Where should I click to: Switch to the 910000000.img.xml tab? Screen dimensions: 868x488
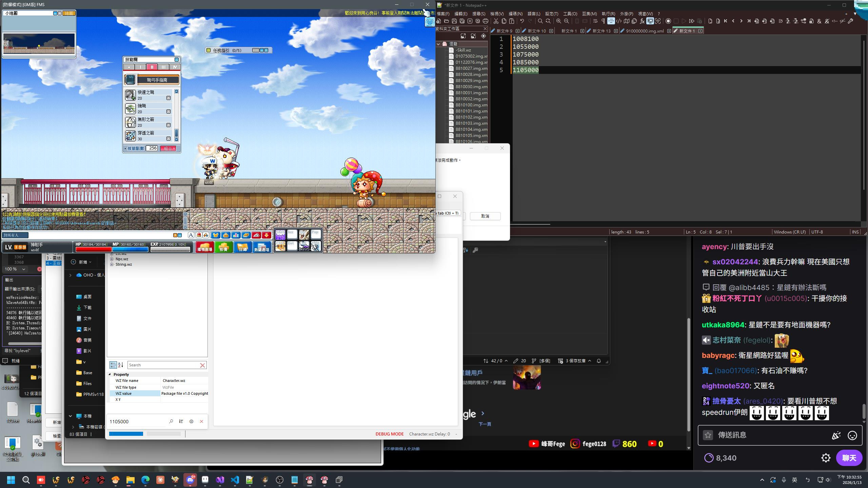point(645,31)
